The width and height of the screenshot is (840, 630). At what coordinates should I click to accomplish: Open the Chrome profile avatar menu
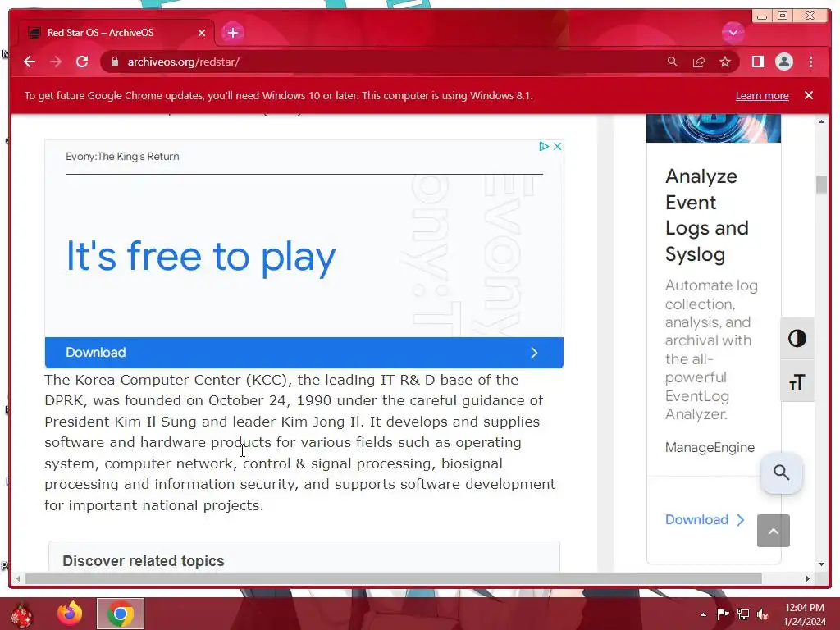[783, 62]
